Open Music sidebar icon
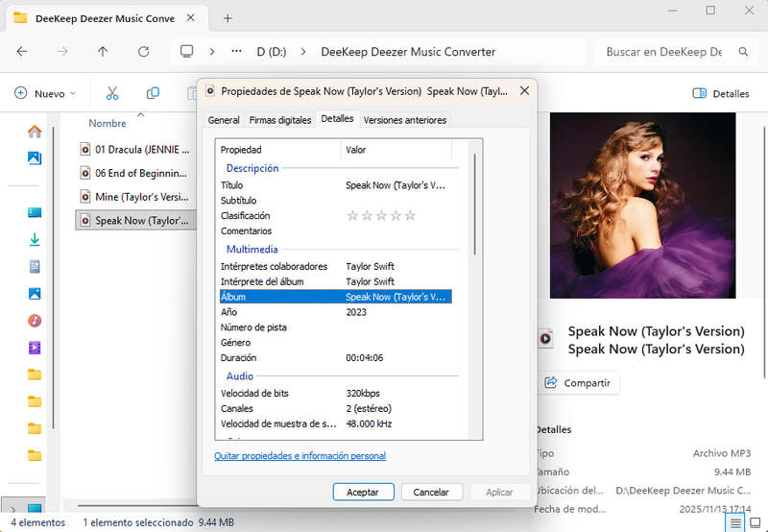The image size is (768, 532). coord(35,321)
